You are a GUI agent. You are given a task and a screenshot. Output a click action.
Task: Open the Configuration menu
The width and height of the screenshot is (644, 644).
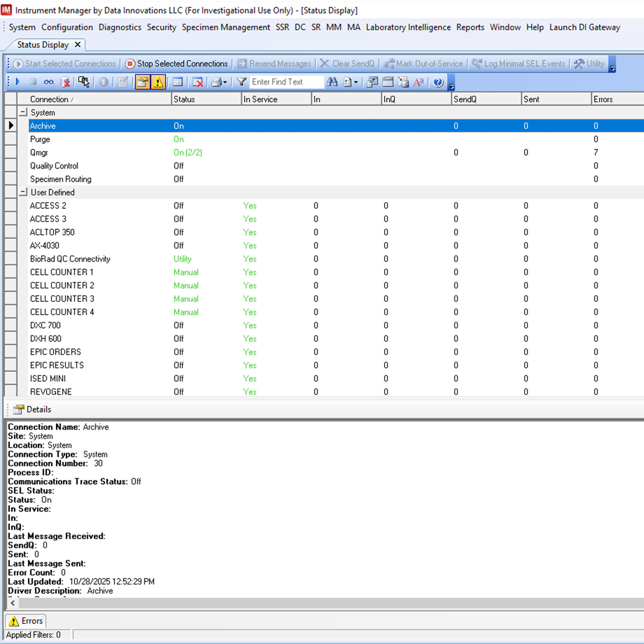coord(67,27)
